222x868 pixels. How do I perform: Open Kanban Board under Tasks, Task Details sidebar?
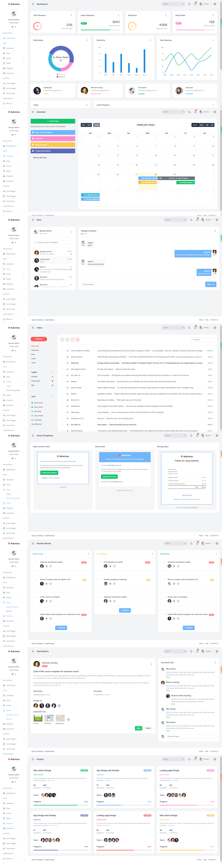coord(12,715)
